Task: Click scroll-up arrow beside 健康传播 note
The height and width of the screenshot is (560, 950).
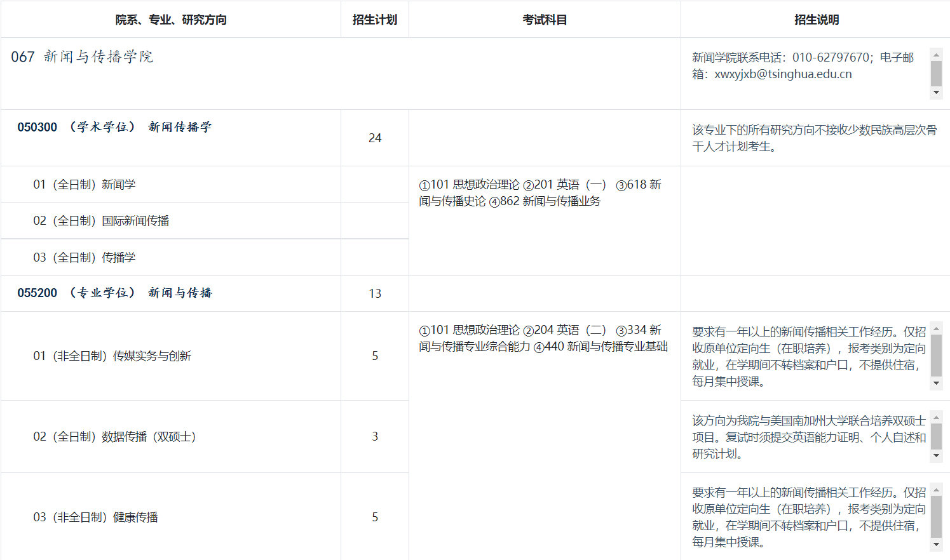Action: [x=936, y=490]
